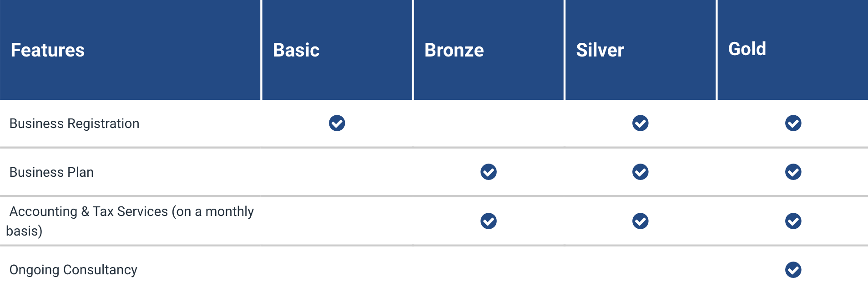Viewport: 868px width, 298px height.
Task: Click Gold's Business Registration checkmark icon
Action: [x=793, y=123]
